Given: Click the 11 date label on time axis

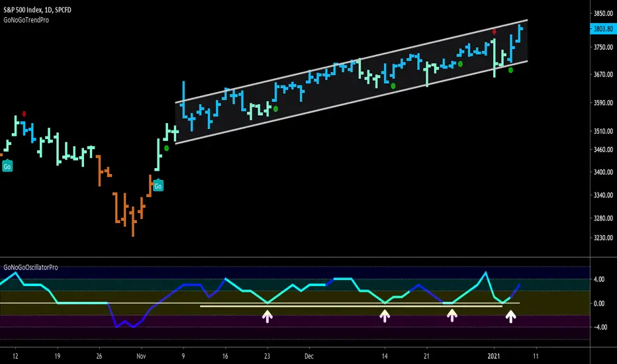Looking at the screenshot, I should click(536, 356).
